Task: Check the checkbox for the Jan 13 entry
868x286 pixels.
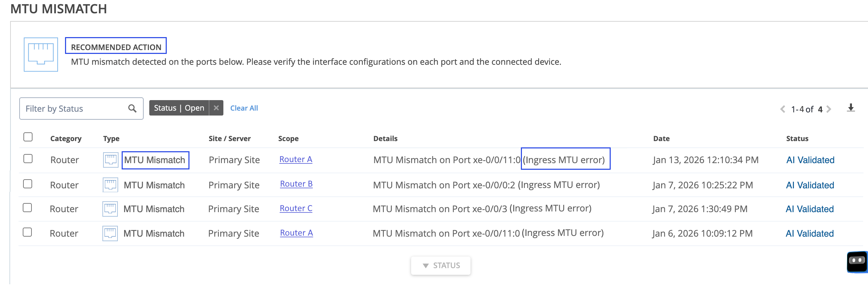Action: click(x=28, y=159)
